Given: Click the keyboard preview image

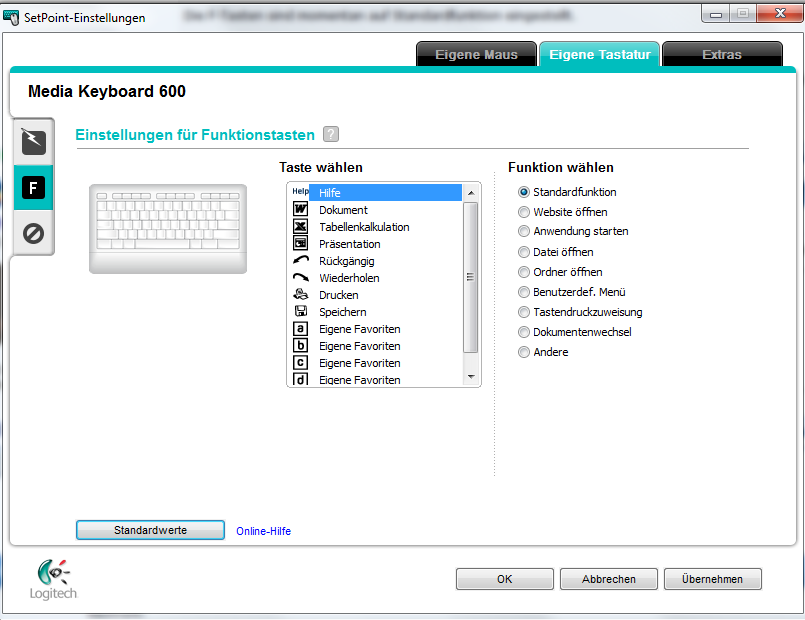Looking at the screenshot, I should pos(168,229).
